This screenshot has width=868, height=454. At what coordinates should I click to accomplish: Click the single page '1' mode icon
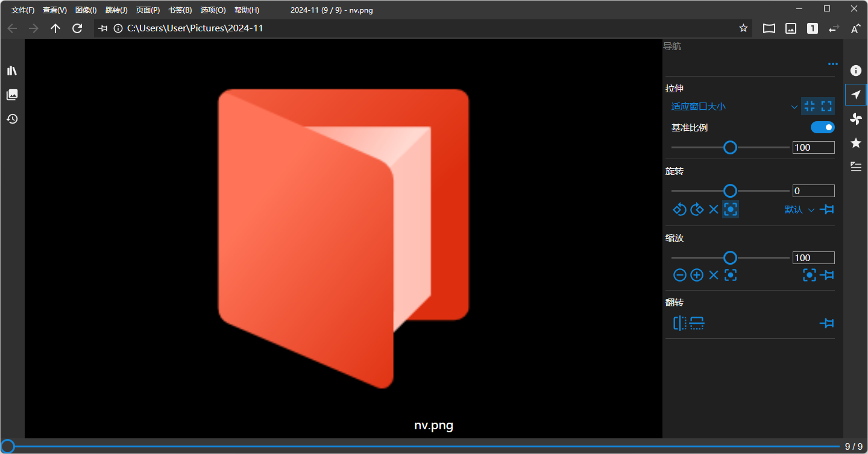click(x=813, y=28)
